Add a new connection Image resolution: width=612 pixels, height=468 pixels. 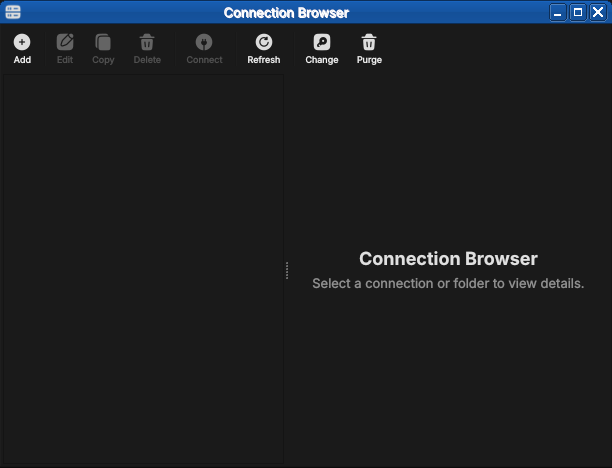[x=22, y=49]
